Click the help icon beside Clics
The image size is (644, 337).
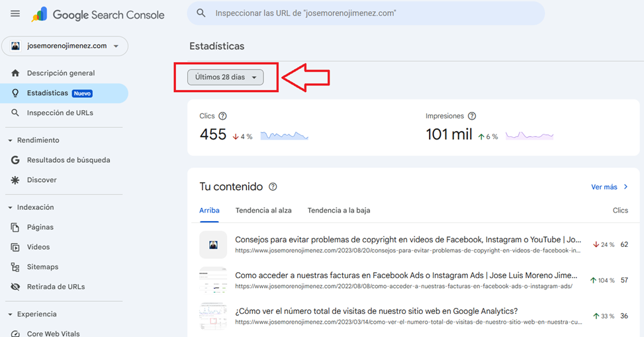222,117
